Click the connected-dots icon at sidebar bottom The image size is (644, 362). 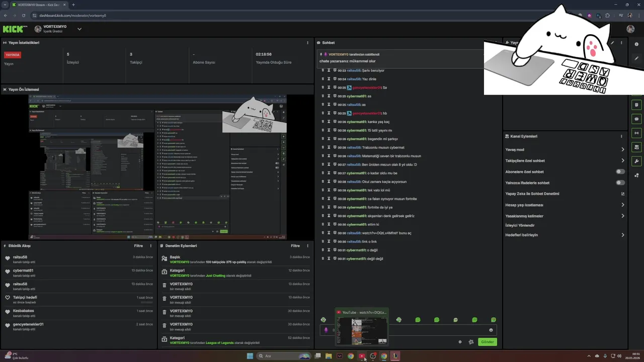[636, 175]
